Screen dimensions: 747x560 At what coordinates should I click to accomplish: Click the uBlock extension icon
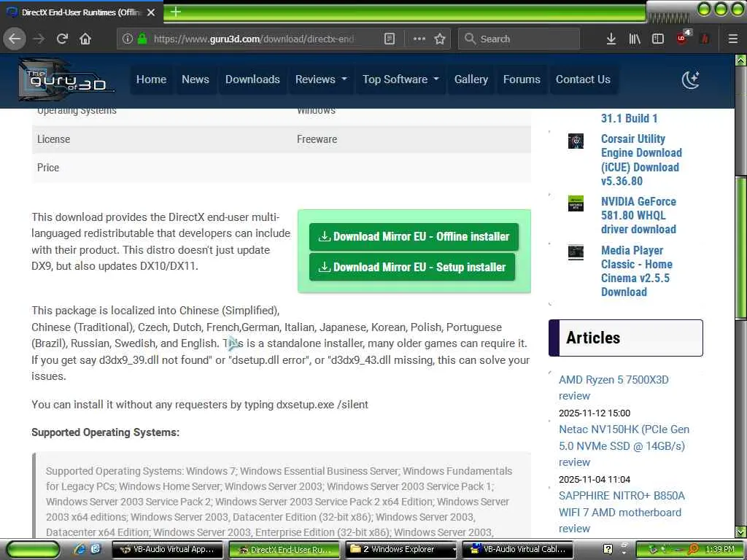tap(683, 38)
